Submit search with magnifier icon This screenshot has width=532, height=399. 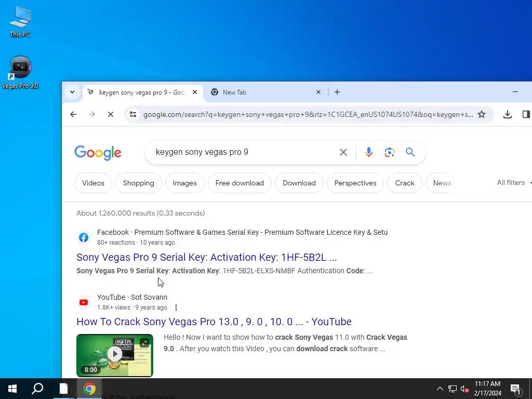410,152
